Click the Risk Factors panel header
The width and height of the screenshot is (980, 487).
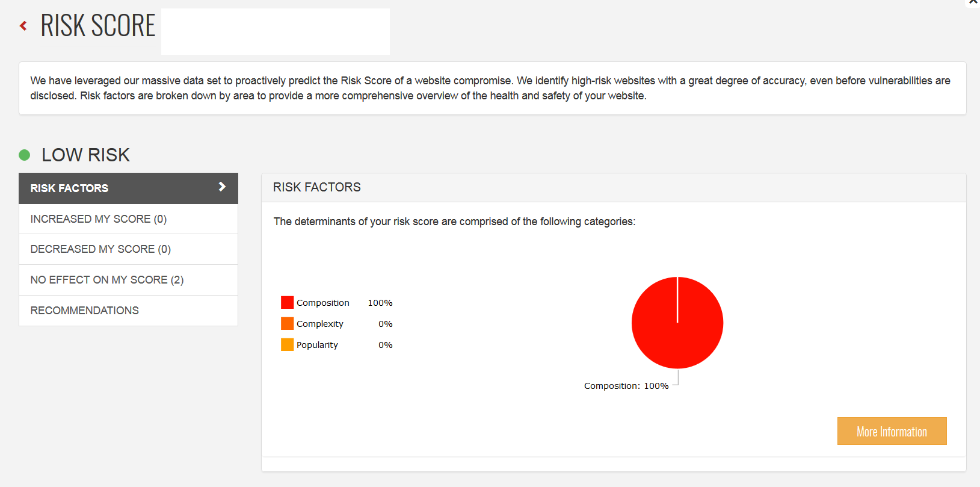(x=317, y=187)
